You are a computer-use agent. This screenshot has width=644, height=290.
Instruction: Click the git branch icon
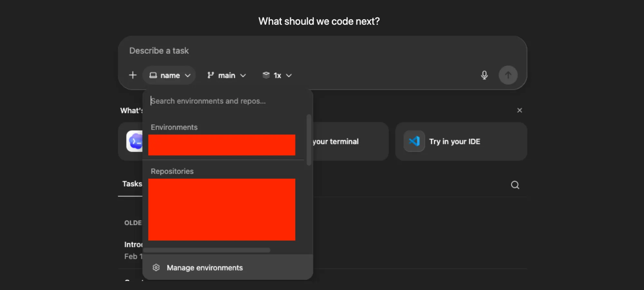(x=211, y=75)
